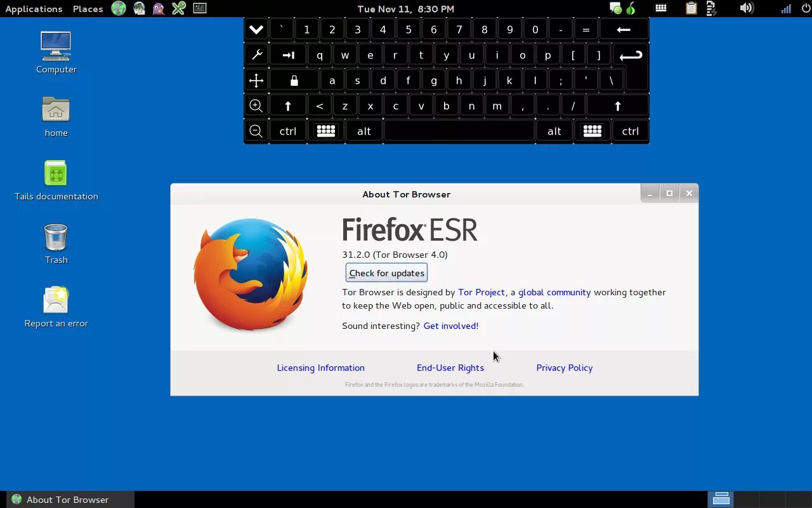812x508 pixels.
Task: Select the Computer desktop icon
Action: (56, 52)
